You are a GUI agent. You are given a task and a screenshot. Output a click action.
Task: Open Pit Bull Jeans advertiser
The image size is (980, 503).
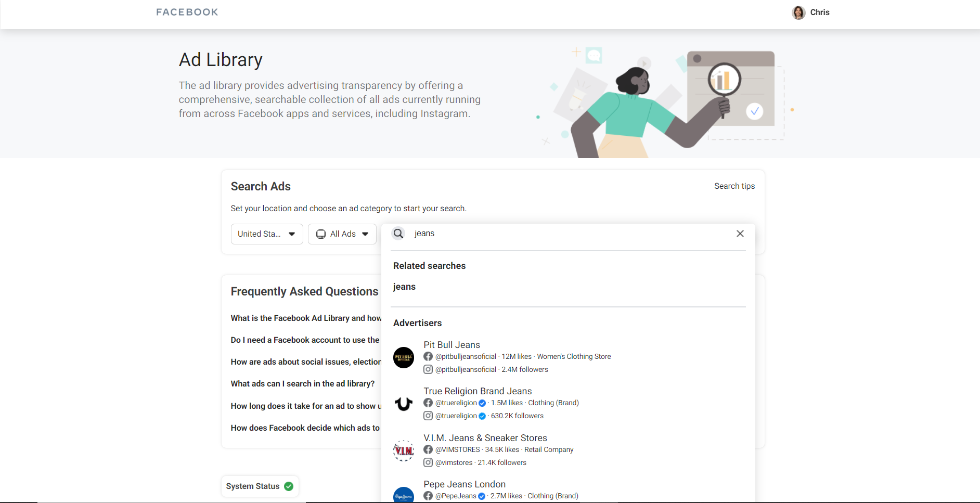(x=452, y=345)
